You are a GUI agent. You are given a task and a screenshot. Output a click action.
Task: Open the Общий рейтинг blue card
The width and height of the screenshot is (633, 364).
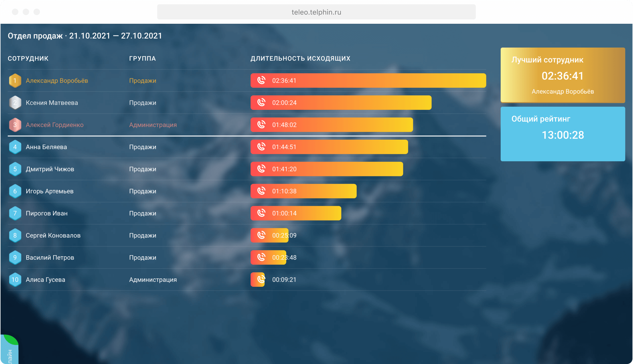point(563,134)
